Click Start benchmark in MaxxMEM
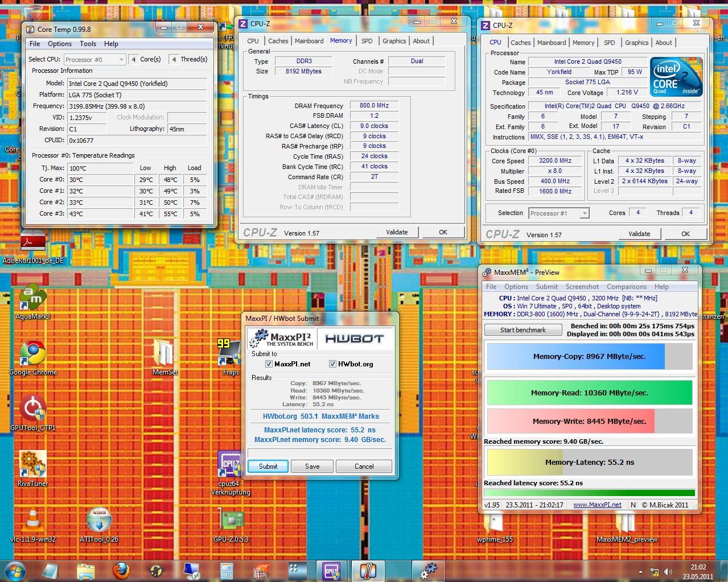Screen dimensions: 728x582 pos(523,330)
